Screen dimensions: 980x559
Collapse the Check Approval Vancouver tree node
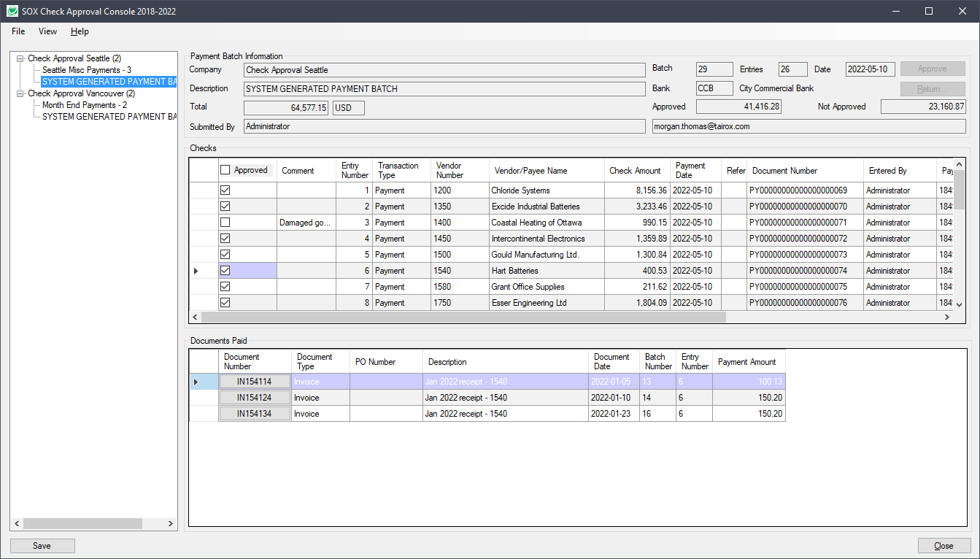pyautogui.click(x=20, y=93)
